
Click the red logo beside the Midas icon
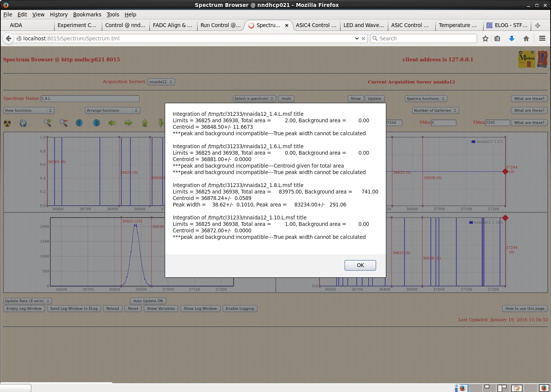(x=542, y=59)
